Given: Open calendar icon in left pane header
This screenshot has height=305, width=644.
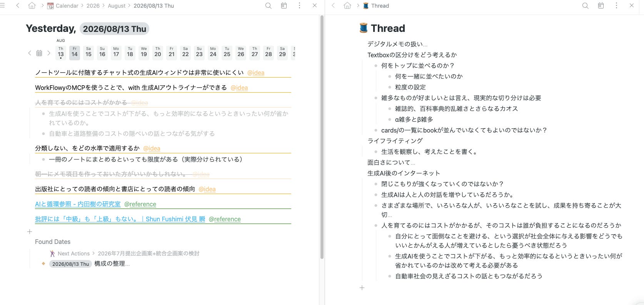Looking at the screenshot, I should (x=284, y=5).
